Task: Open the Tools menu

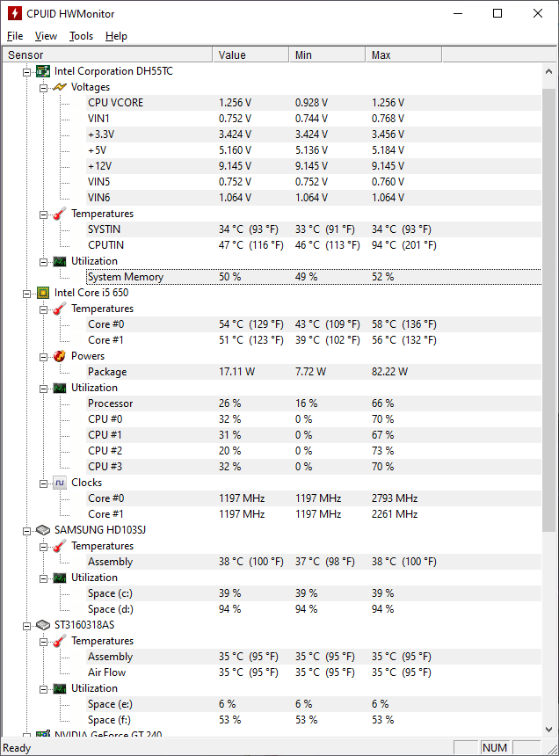Action: point(81,36)
